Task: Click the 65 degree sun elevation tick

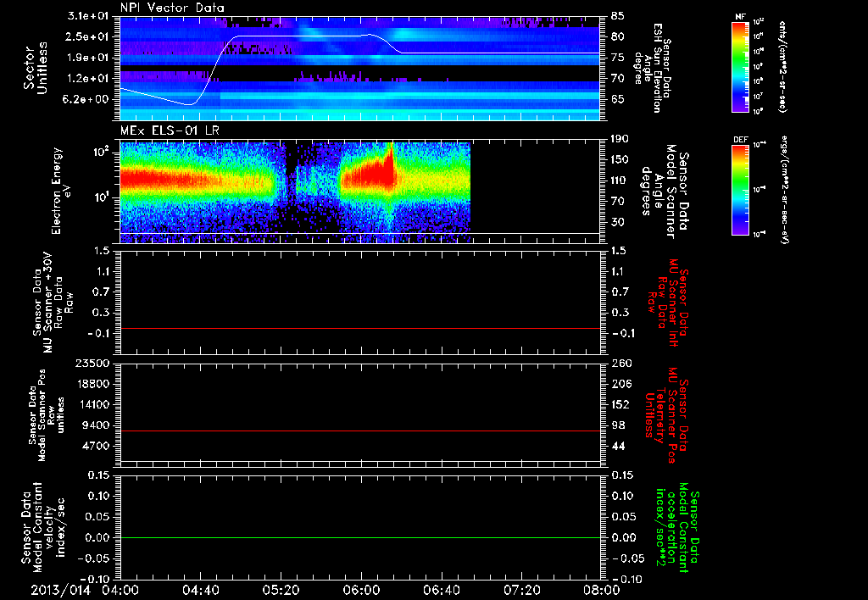Action: [618, 99]
